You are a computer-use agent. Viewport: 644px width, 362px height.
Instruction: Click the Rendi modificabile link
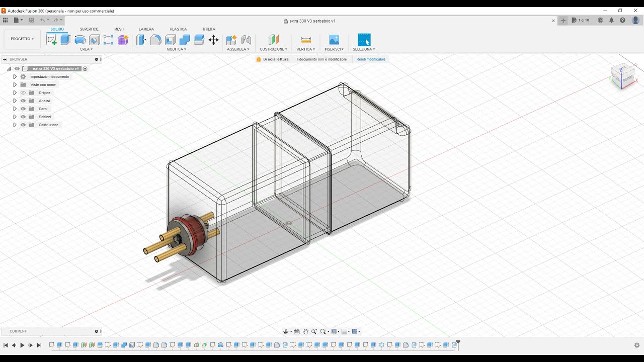[x=371, y=59]
